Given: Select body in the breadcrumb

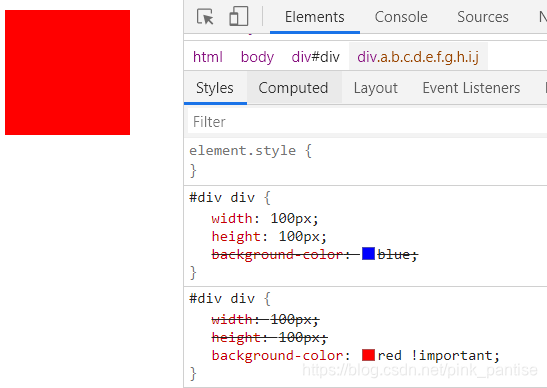Looking at the screenshot, I should 257,57.
